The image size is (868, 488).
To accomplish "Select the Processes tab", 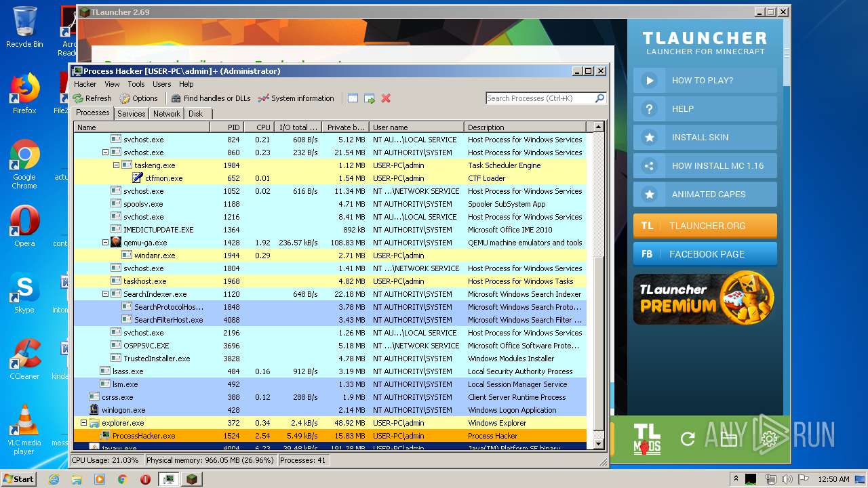I will click(93, 113).
